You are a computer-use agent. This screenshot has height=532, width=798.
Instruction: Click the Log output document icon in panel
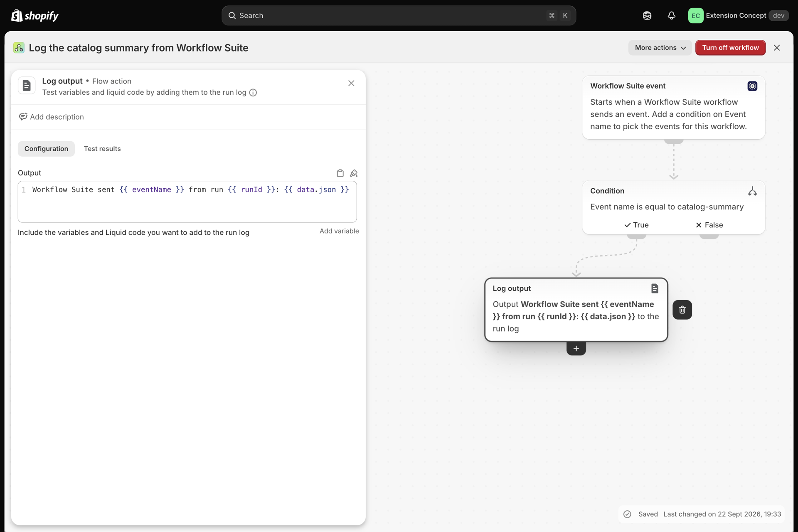pos(27,86)
